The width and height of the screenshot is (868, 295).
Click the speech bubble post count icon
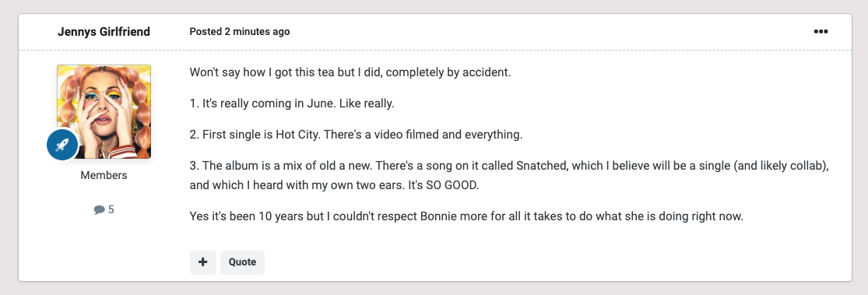(99, 209)
